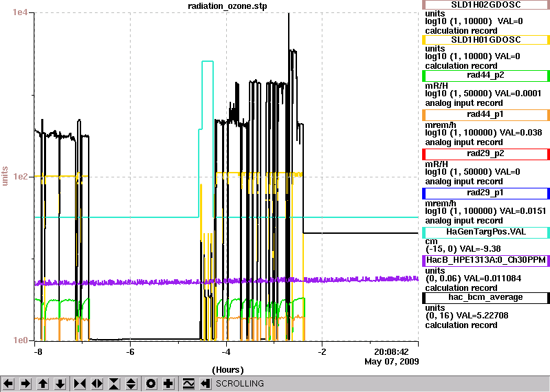Click the circle auto-scale toolbar button
550x392 pixels.
[151, 384]
